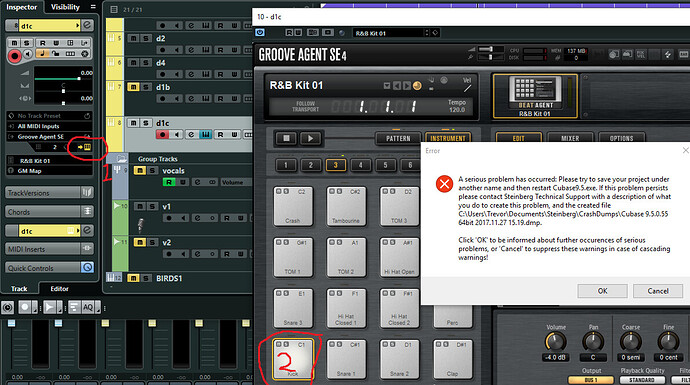Open the Groove Agent EDIT page

(x=518, y=138)
